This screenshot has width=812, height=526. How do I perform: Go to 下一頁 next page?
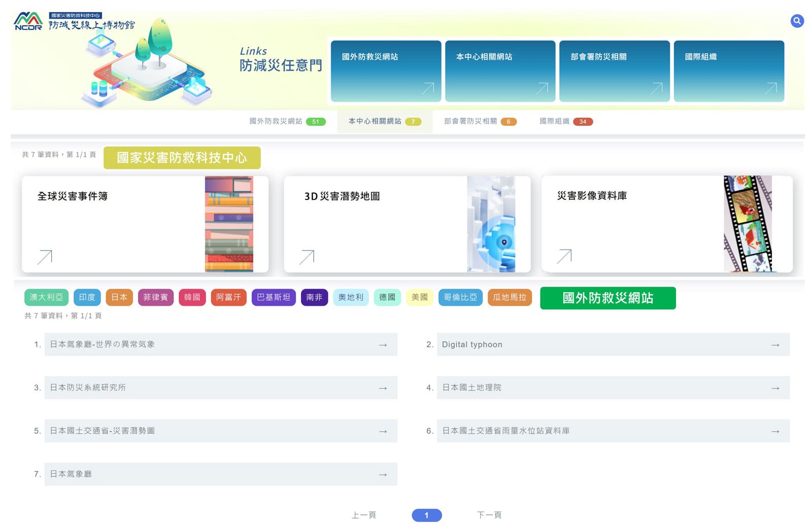point(489,515)
